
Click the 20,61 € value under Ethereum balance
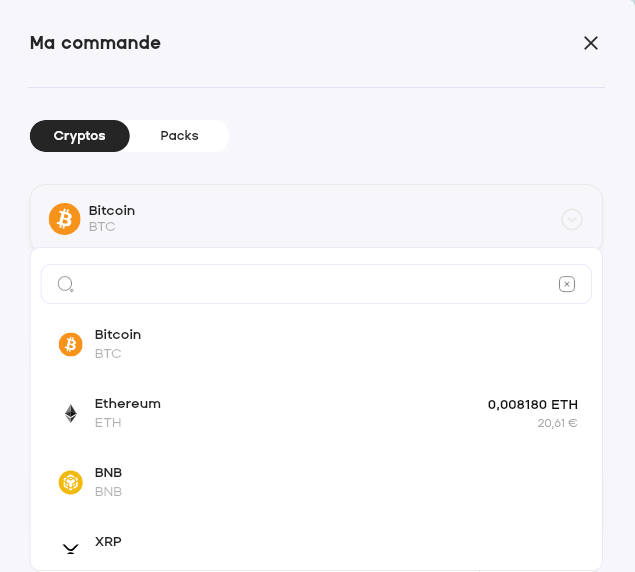coord(557,423)
